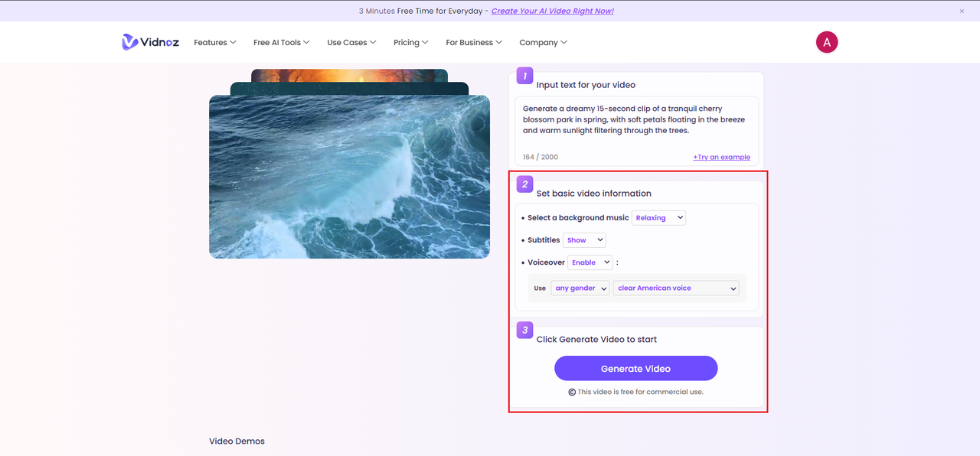This screenshot has width=980, height=456.
Task: Click Create Your AI Video Right Now link
Action: point(552,11)
